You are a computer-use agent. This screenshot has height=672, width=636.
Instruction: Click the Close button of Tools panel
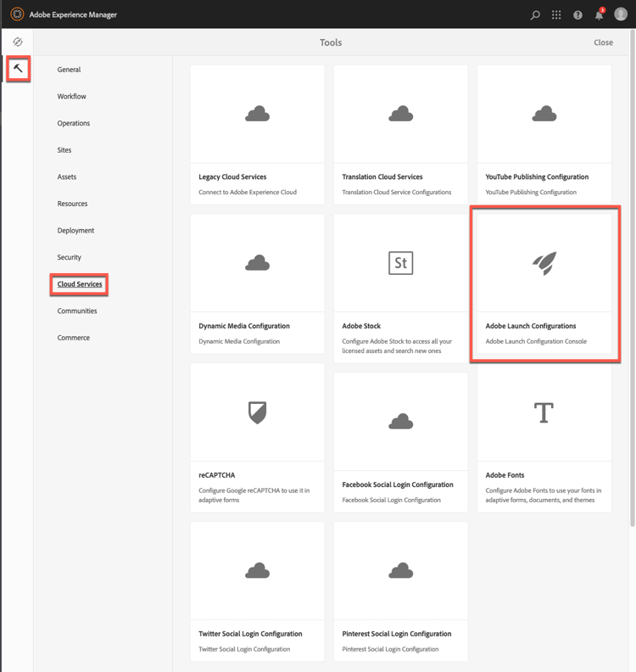(x=603, y=42)
